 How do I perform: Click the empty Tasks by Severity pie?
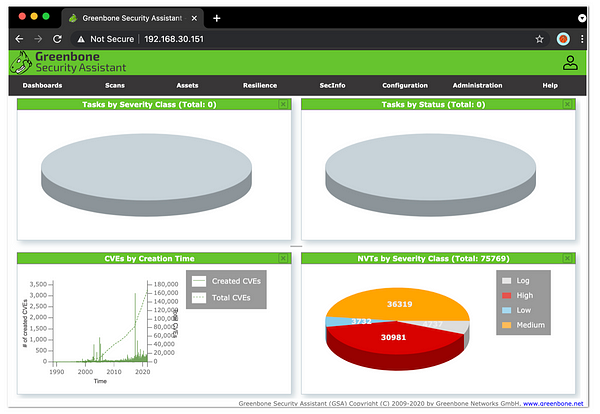(146, 175)
